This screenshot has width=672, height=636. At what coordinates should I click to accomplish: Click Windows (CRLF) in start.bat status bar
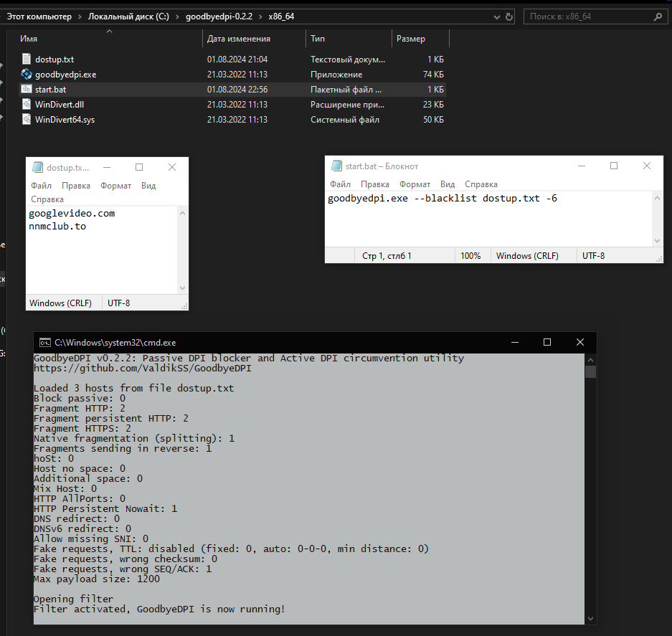527,256
